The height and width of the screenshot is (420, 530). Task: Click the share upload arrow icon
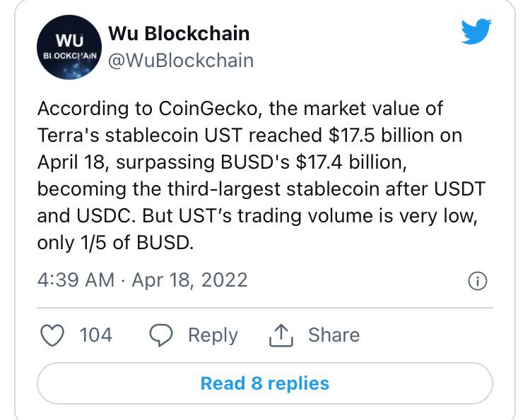(281, 335)
